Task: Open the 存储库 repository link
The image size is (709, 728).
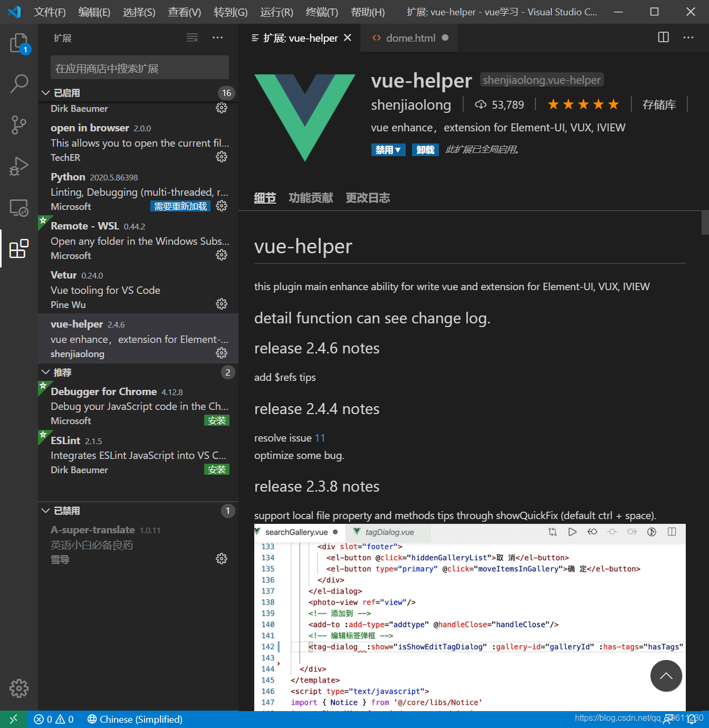Action: click(659, 104)
